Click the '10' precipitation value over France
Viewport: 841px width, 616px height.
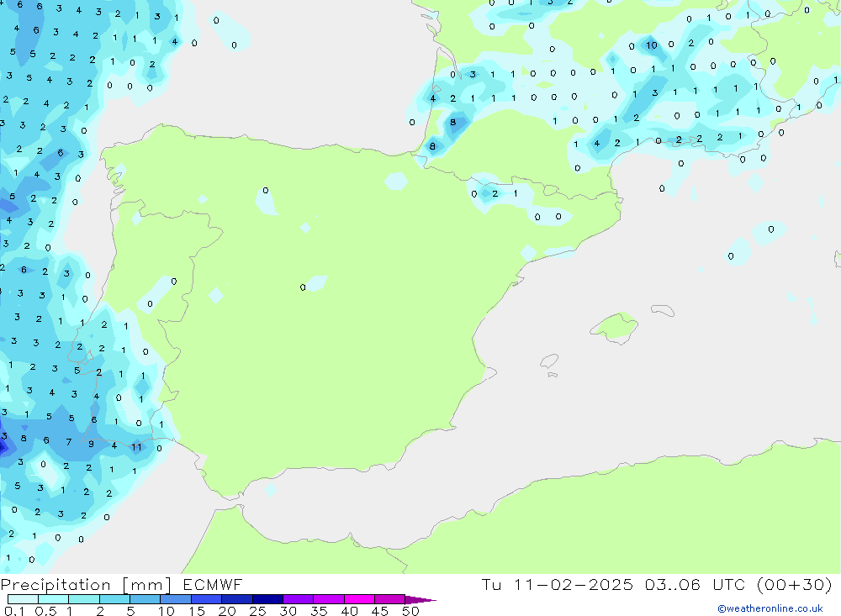(652, 45)
